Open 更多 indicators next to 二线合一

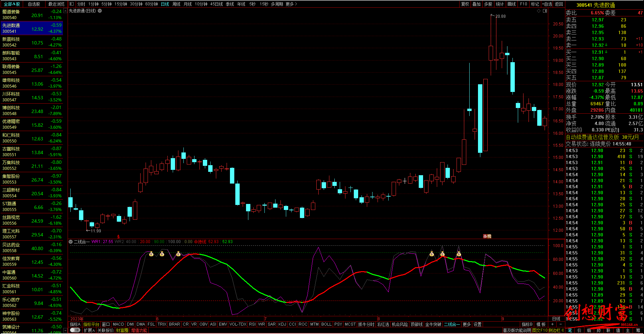coord(467,324)
